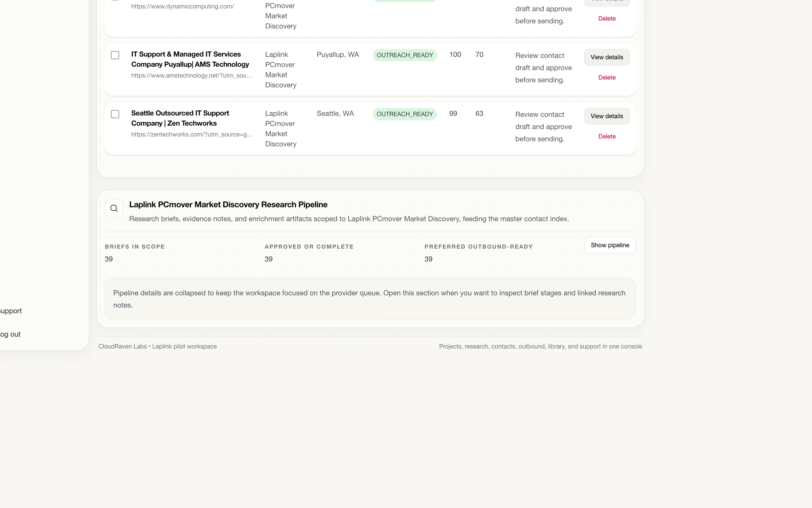812x508 pixels.
Task: Select the checkbox for AMS Technology row
Action: click(x=115, y=55)
